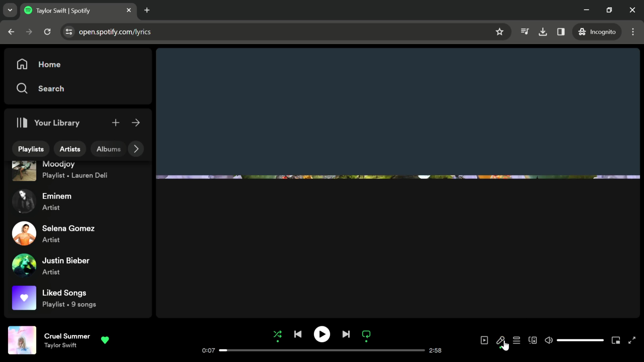Enter full screen mode

coord(632,340)
